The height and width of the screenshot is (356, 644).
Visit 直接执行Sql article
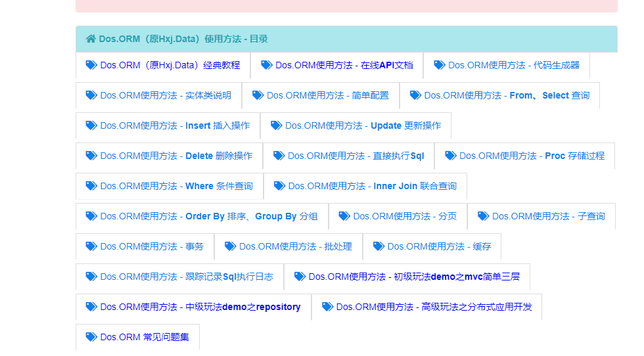click(356, 156)
